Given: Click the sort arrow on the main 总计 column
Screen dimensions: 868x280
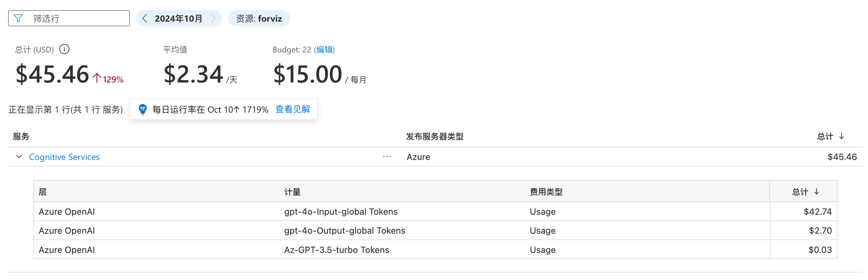Looking at the screenshot, I should [x=842, y=136].
